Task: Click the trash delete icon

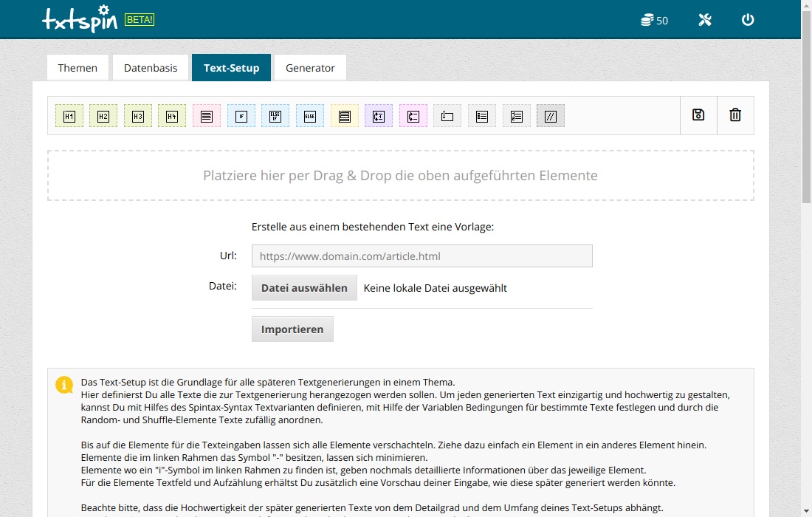Action: 735,115
